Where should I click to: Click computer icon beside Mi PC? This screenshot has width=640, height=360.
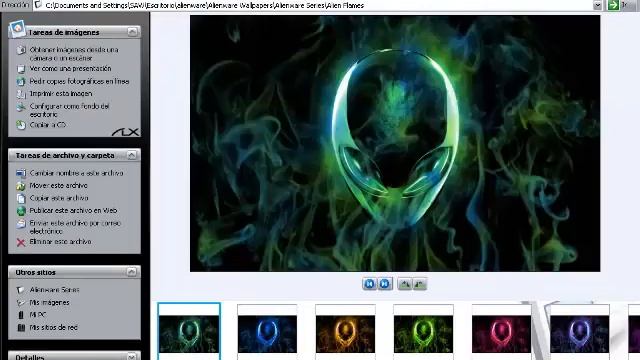[x=21, y=315]
